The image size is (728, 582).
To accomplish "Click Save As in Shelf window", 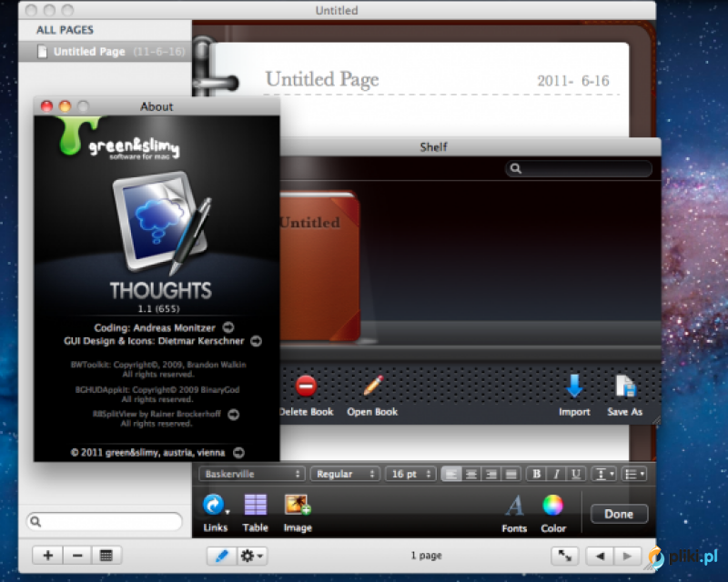I will point(625,396).
